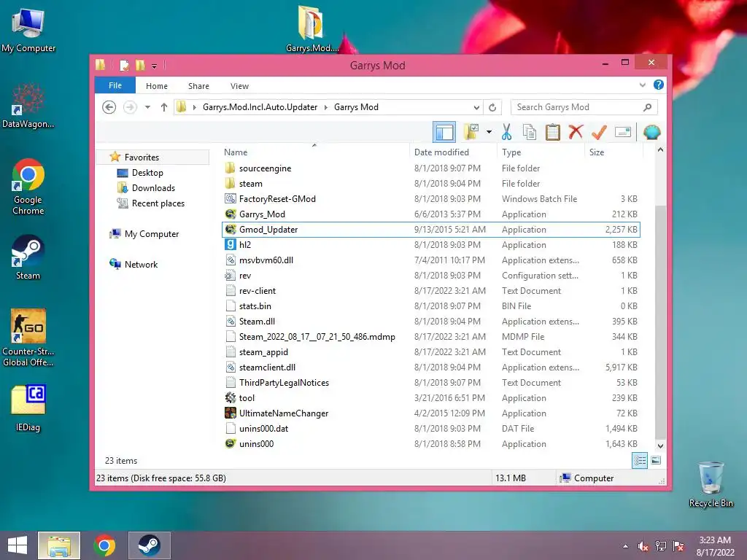Switch to details view layout button
Screen dimensions: 747x560
pos(639,460)
